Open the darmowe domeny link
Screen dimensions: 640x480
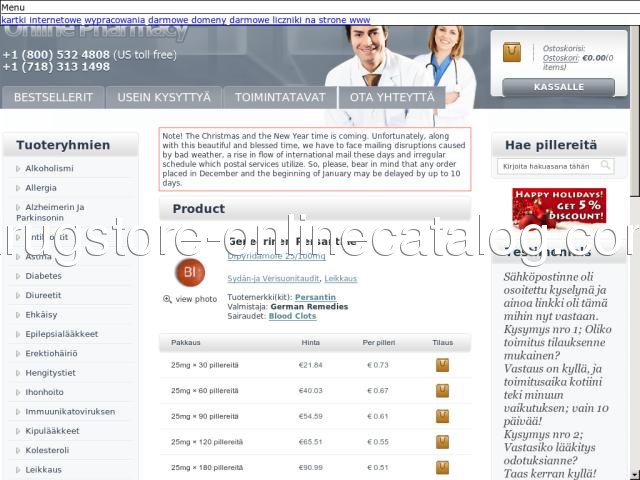click(187, 20)
